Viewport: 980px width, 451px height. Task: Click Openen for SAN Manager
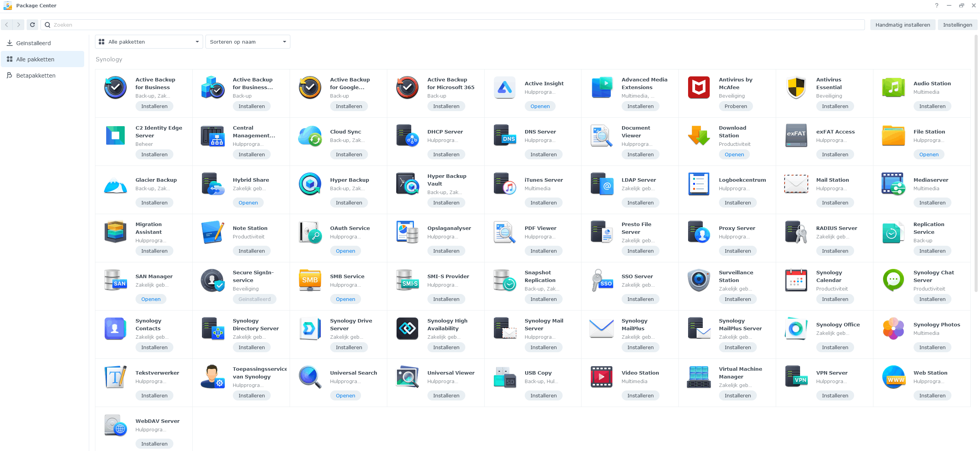pos(151,299)
